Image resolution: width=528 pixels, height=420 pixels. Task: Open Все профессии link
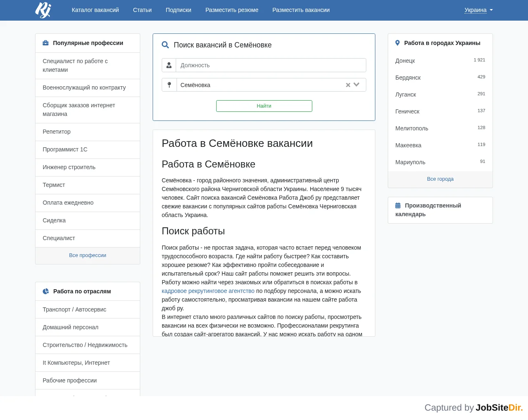pyautogui.click(x=87, y=255)
